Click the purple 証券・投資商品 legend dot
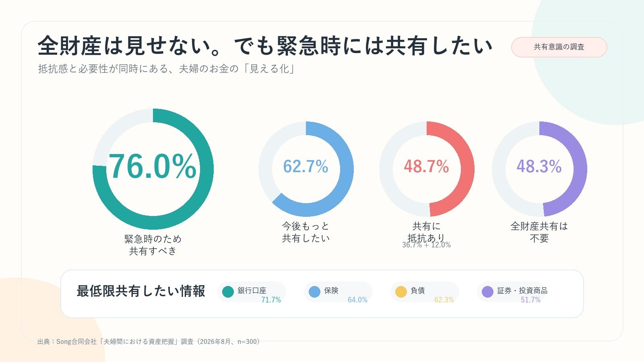Image resolution: width=644 pixels, height=362 pixels. coord(487,292)
